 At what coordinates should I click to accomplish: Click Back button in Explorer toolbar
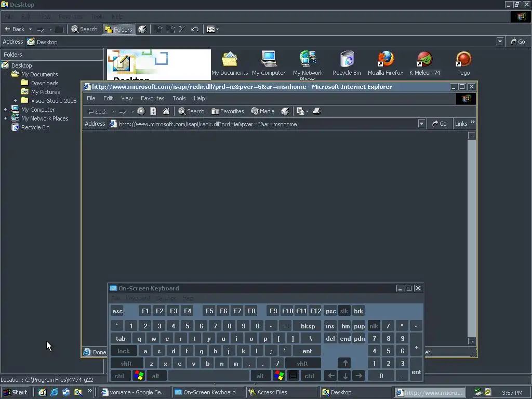[x=15, y=29]
